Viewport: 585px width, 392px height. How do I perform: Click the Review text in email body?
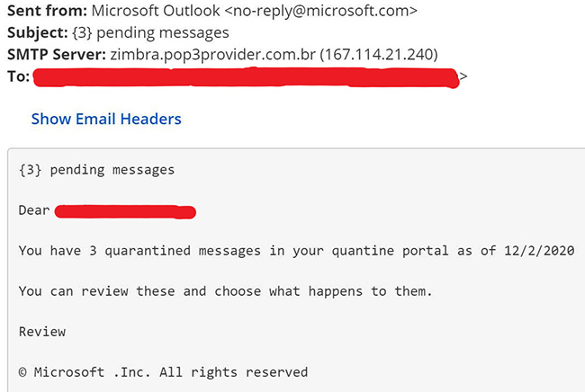(42, 332)
